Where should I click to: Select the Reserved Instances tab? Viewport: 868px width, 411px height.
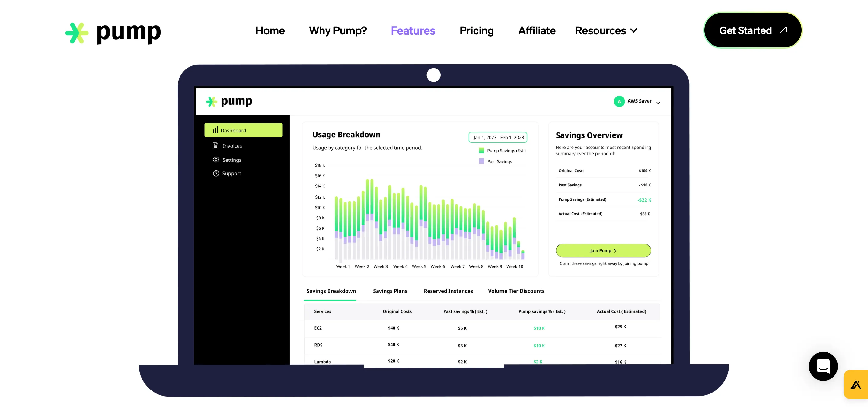[x=448, y=291]
